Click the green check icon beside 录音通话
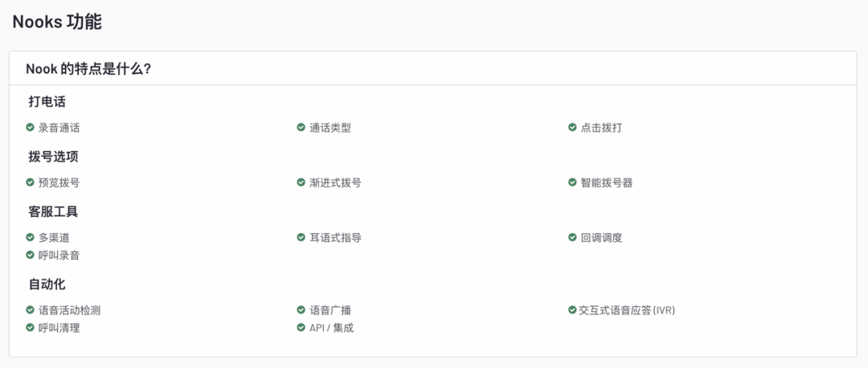The width and height of the screenshot is (868, 368). [31, 127]
